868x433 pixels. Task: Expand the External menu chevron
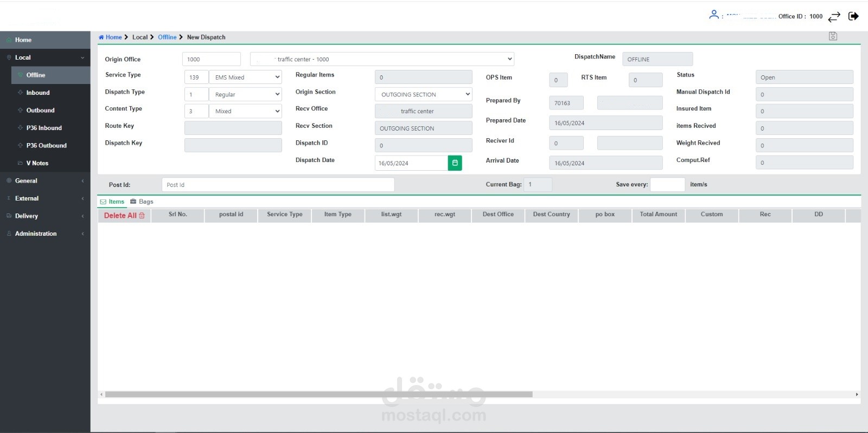pyautogui.click(x=82, y=198)
